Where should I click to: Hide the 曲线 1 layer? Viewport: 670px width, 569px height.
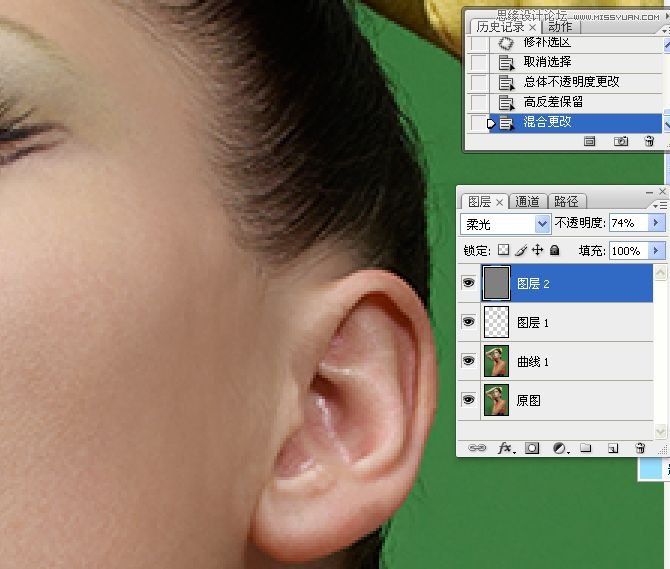(469, 361)
